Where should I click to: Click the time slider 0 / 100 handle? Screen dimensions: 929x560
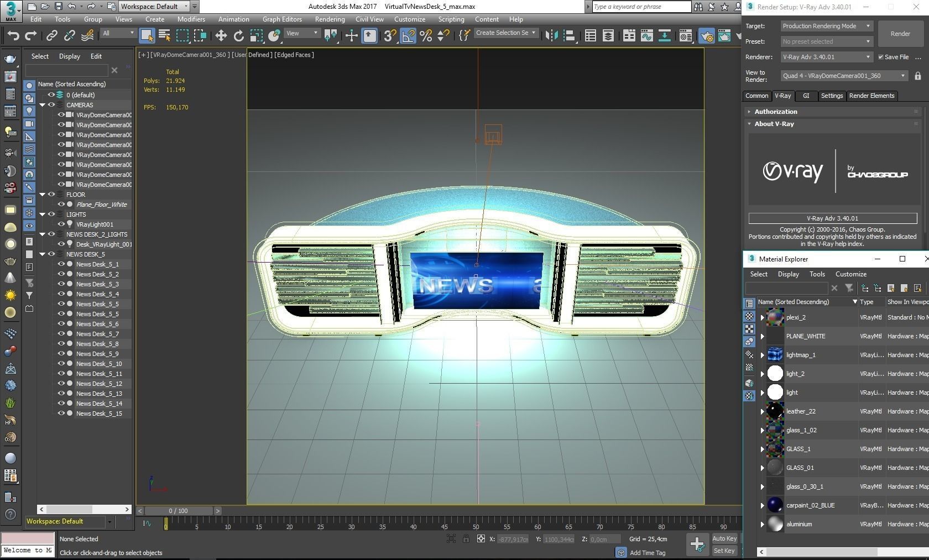[178, 511]
